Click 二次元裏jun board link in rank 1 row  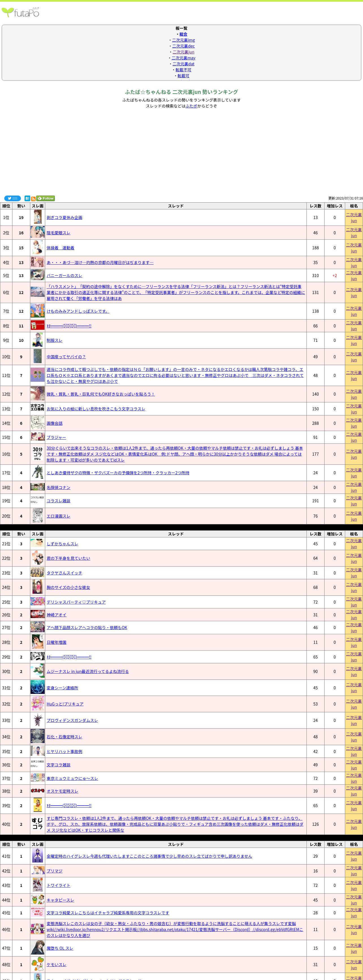click(354, 218)
